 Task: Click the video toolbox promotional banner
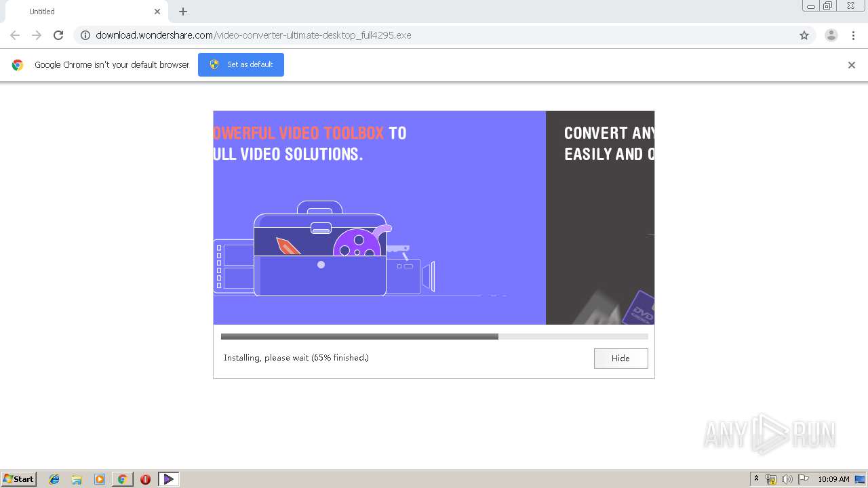pyautogui.click(x=380, y=218)
